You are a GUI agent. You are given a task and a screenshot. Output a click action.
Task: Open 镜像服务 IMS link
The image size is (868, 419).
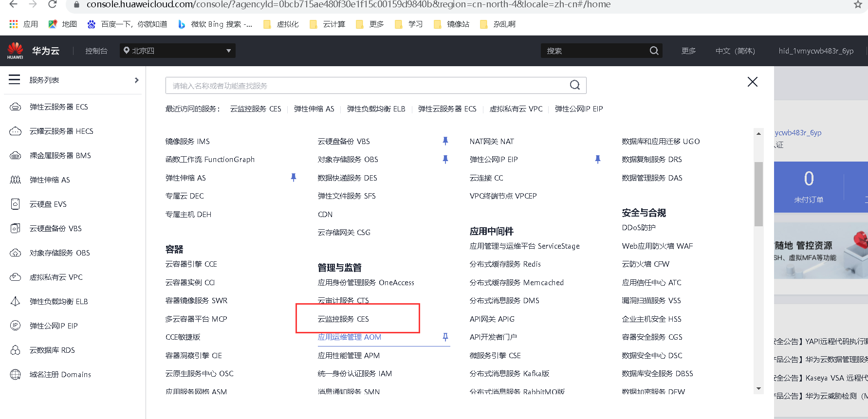[x=187, y=141]
